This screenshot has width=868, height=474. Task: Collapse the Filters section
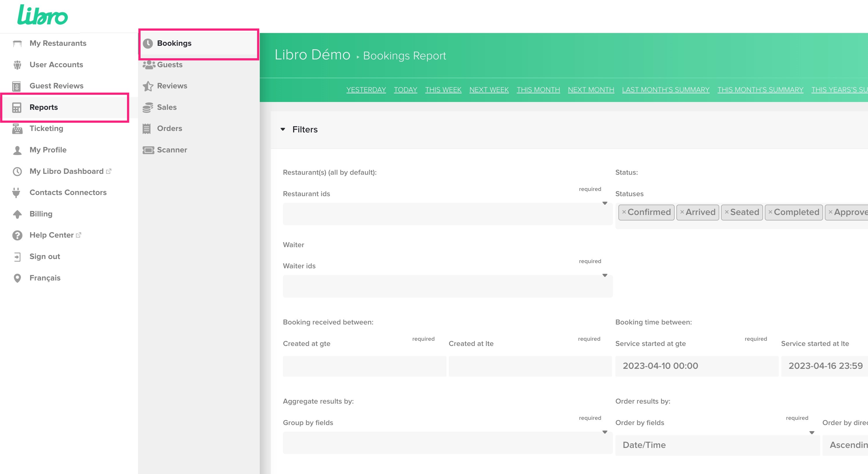click(283, 129)
